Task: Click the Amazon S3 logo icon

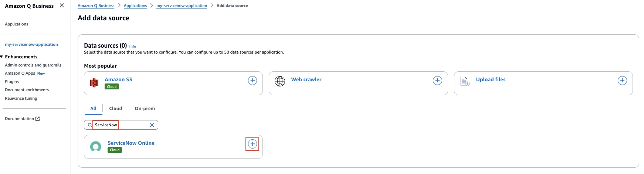Action: [94, 83]
